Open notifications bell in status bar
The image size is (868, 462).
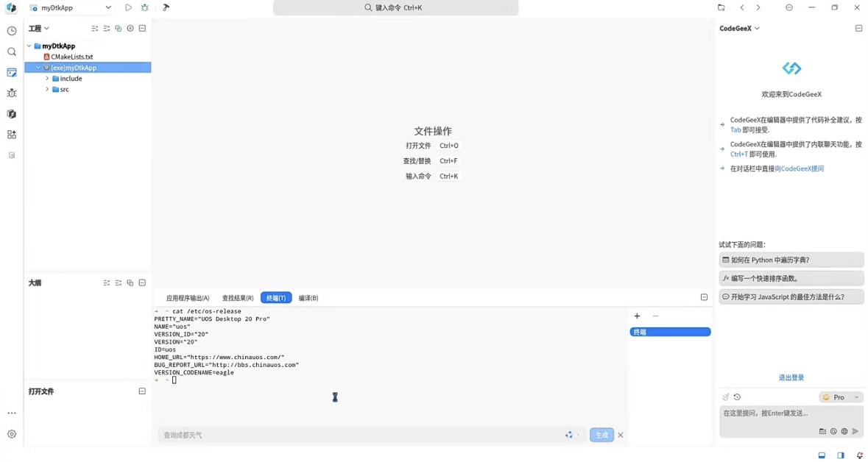(x=860, y=455)
